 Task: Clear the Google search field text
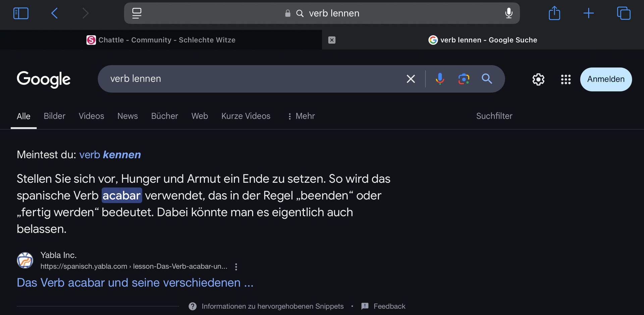pyautogui.click(x=411, y=79)
